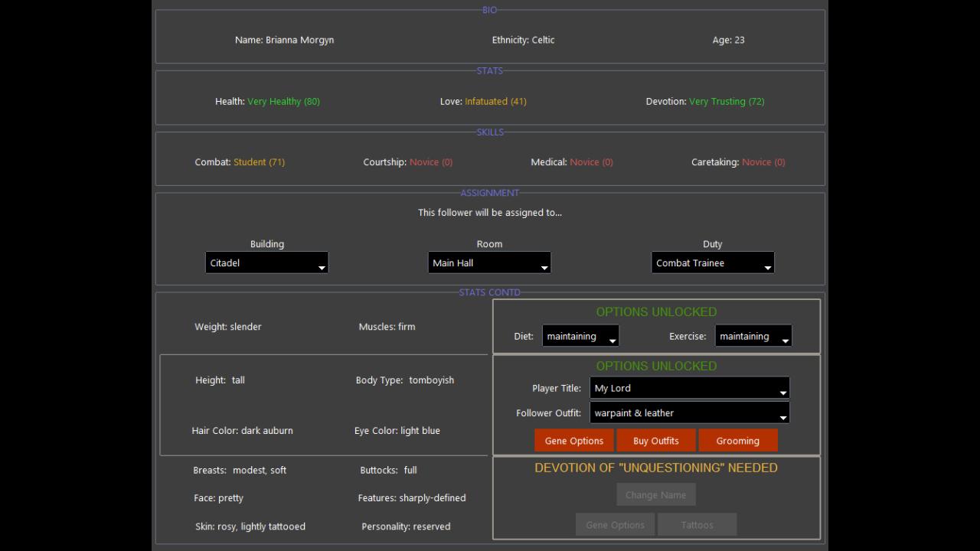
Task: Open the Grooming options
Action: [738, 441]
